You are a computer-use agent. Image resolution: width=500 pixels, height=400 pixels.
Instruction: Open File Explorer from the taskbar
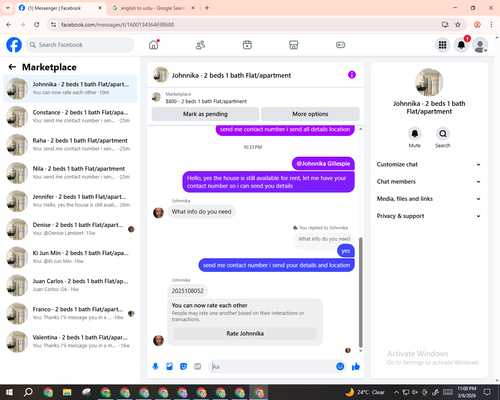(x=67, y=392)
